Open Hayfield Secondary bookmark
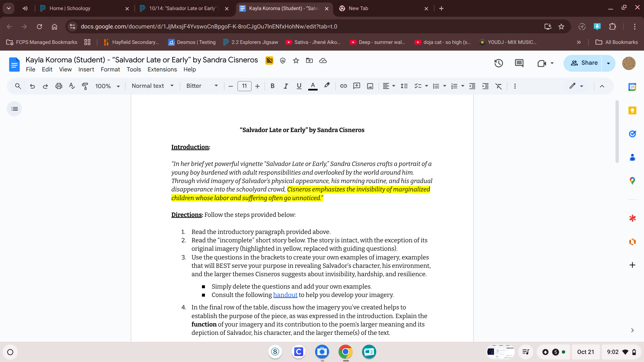Screen dimensions: 644x362 click(x=131, y=42)
